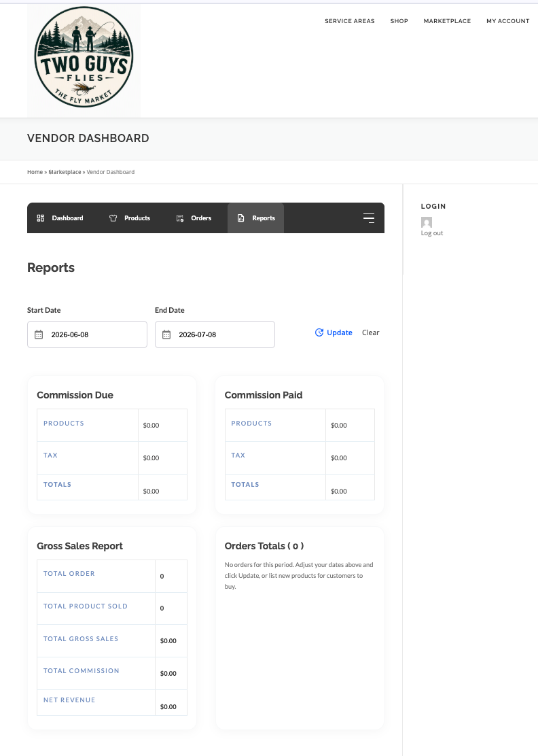Click the Gross Sales Report heading

click(80, 546)
